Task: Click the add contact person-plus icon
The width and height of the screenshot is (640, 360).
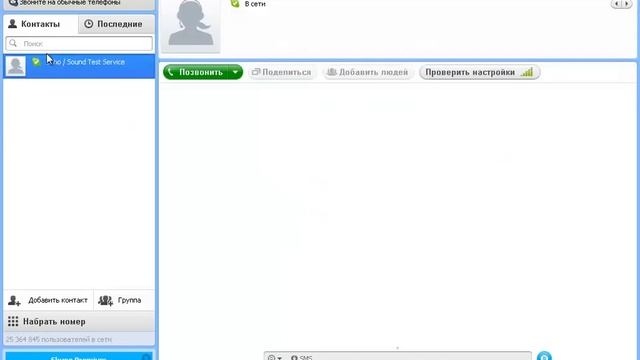Action: pos(14,301)
